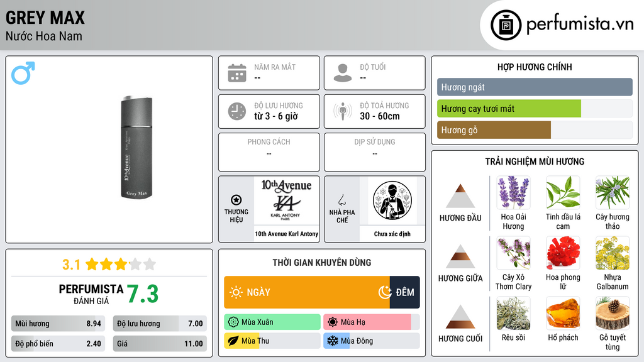Image resolution: width=644 pixels, height=362 pixels.
Task: Click the Hương cay tươi mát accord bar
Action: click(535, 109)
